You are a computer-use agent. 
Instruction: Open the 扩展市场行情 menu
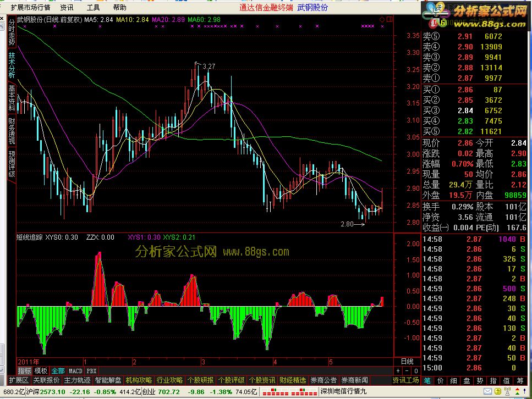pos(30,7)
